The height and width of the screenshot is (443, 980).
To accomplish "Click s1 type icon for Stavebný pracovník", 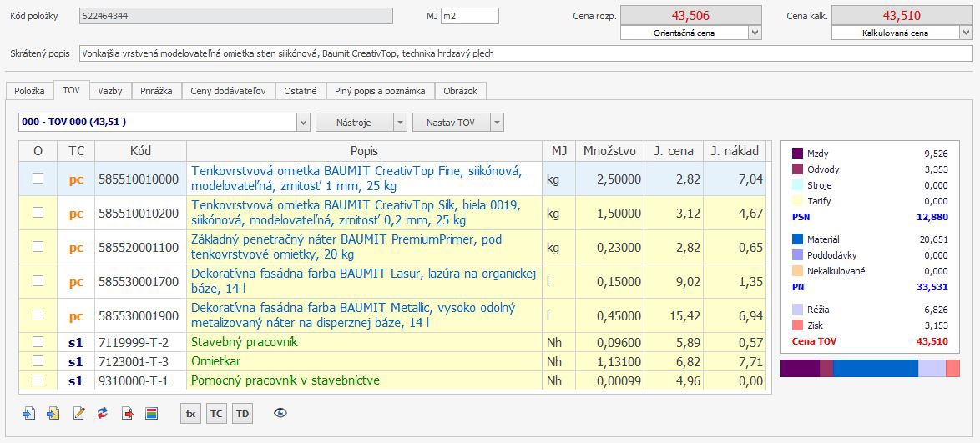I will (76, 342).
